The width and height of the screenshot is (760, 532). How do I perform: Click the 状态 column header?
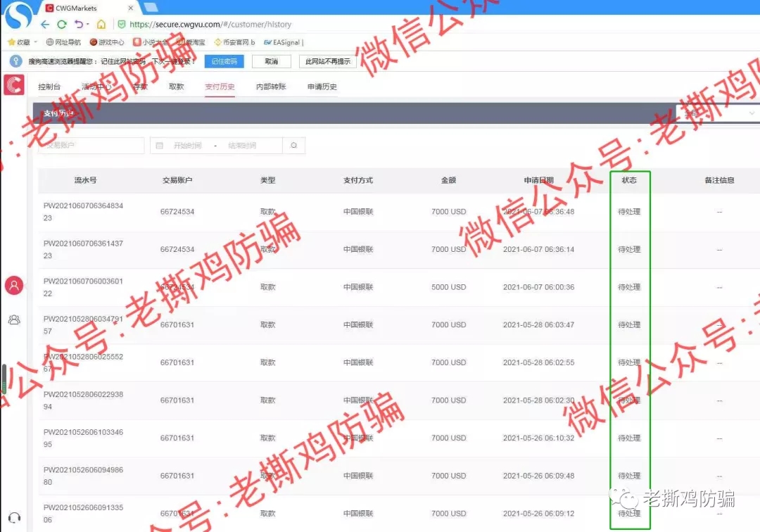pyautogui.click(x=629, y=180)
